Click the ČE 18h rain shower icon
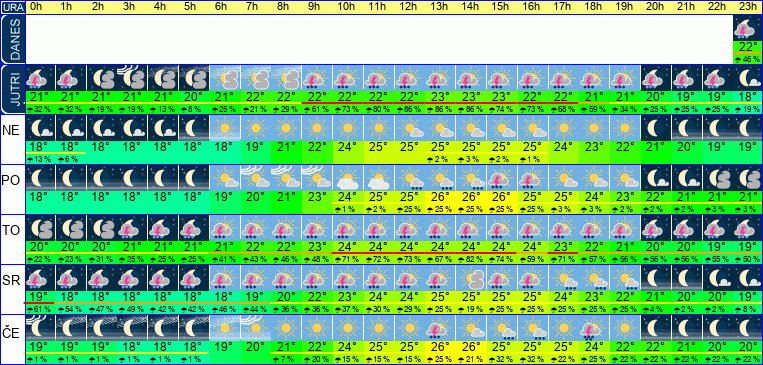The width and height of the screenshot is (763, 365). [594, 326]
